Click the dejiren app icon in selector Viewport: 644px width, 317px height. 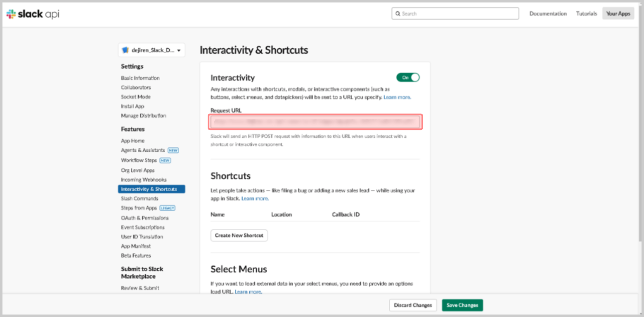pyautogui.click(x=125, y=50)
